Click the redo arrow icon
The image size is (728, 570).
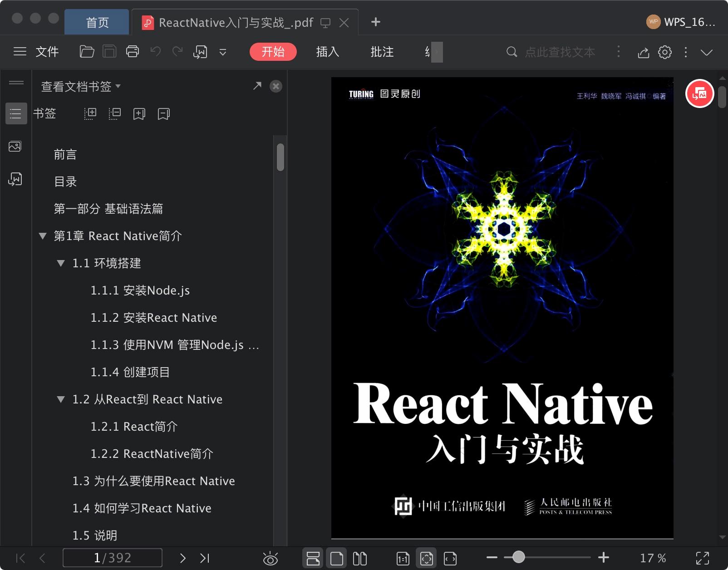[177, 52]
